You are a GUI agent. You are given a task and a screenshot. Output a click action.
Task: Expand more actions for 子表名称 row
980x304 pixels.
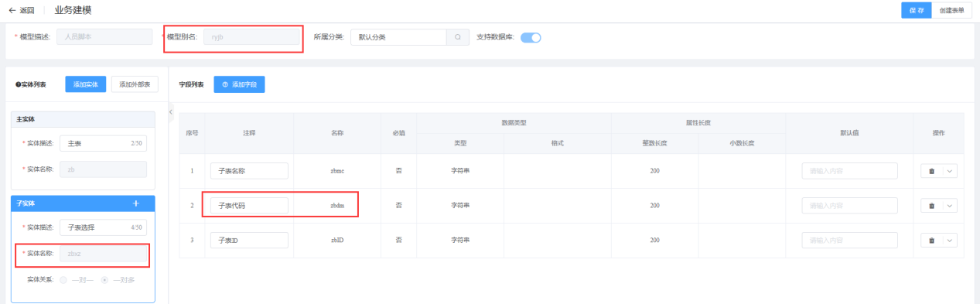pyautogui.click(x=950, y=171)
